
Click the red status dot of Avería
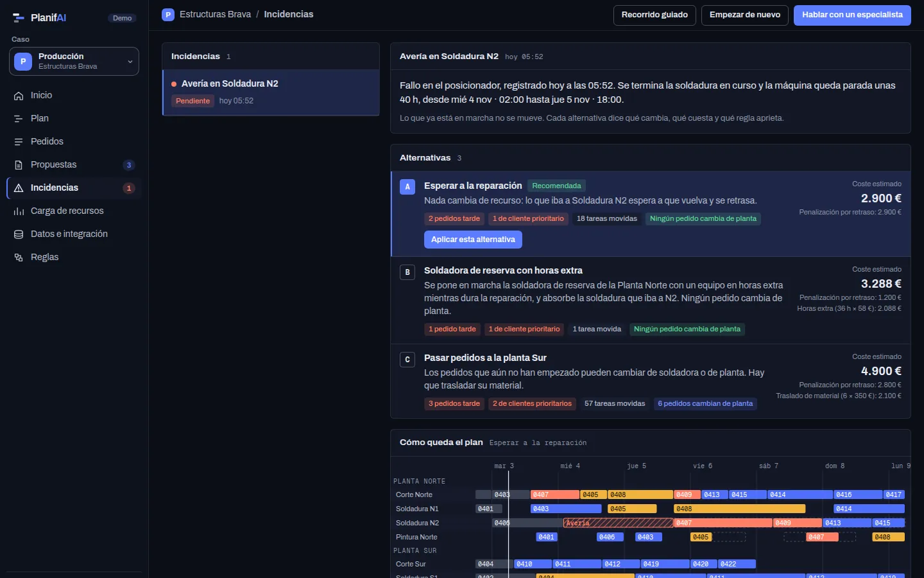point(174,84)
